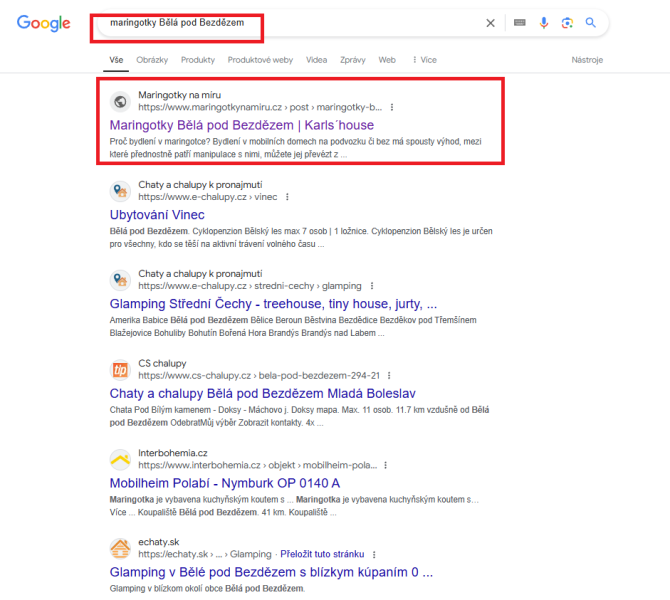Open the on-screen keyboard icon

[520, 23]
